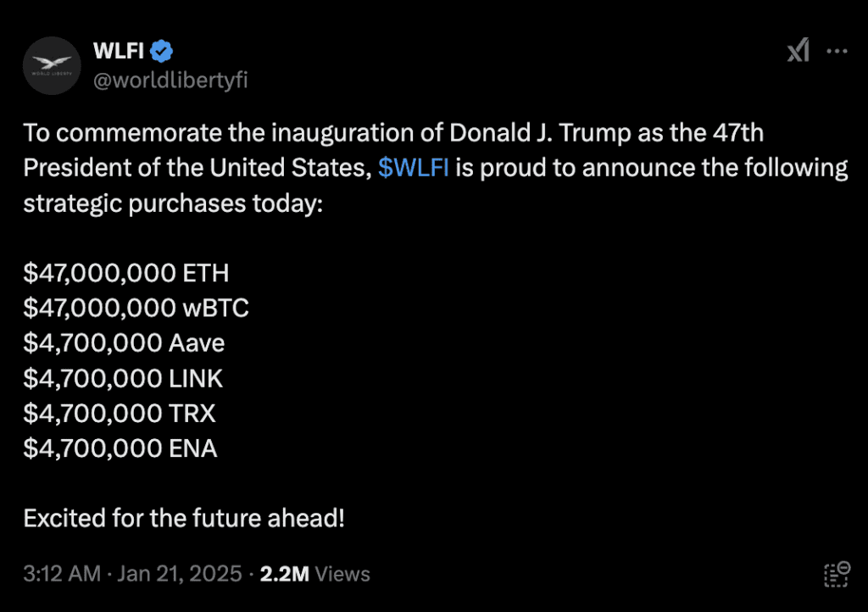Click the $4,700,000 LINK line
This screenshot has width=868, height=612.
point(124,378)
